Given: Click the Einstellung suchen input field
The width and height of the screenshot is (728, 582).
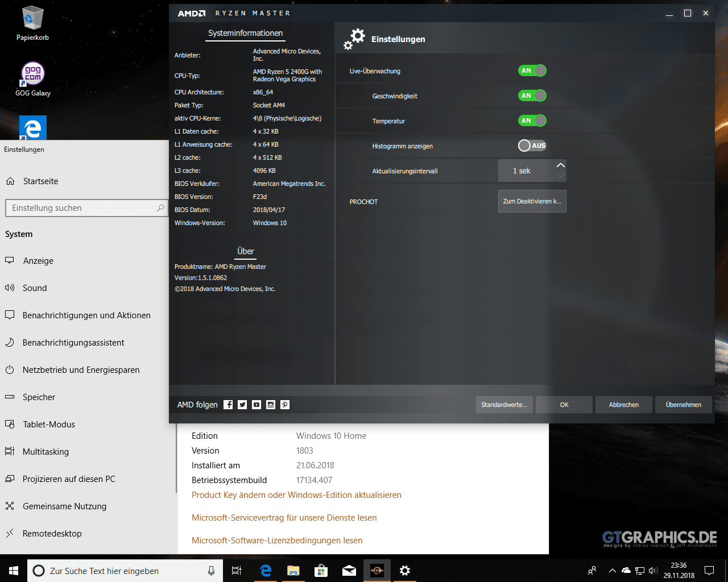Looking at the screenshot, I should click(x=86, y=208).
